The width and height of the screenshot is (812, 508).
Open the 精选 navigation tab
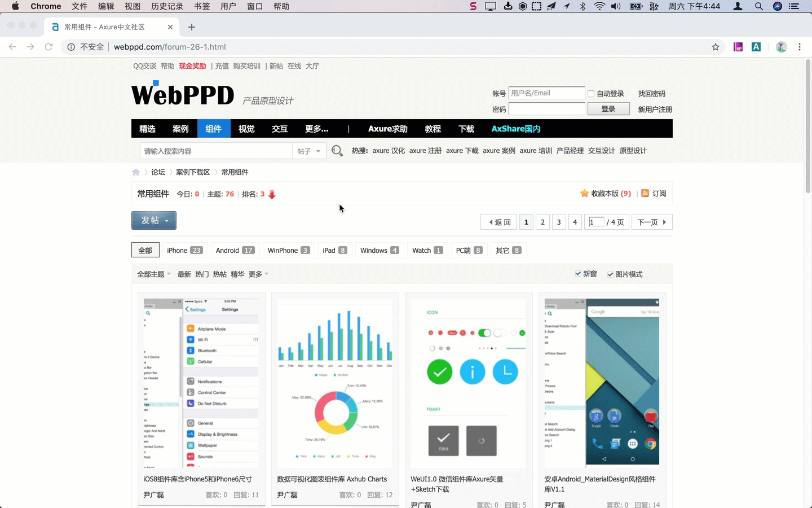(147, 129)
